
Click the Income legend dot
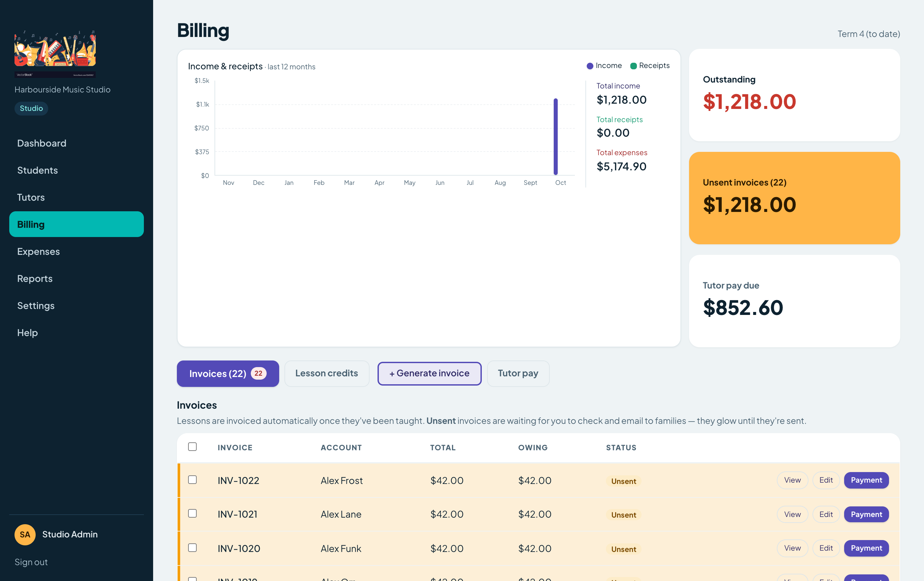click(590, 66)
